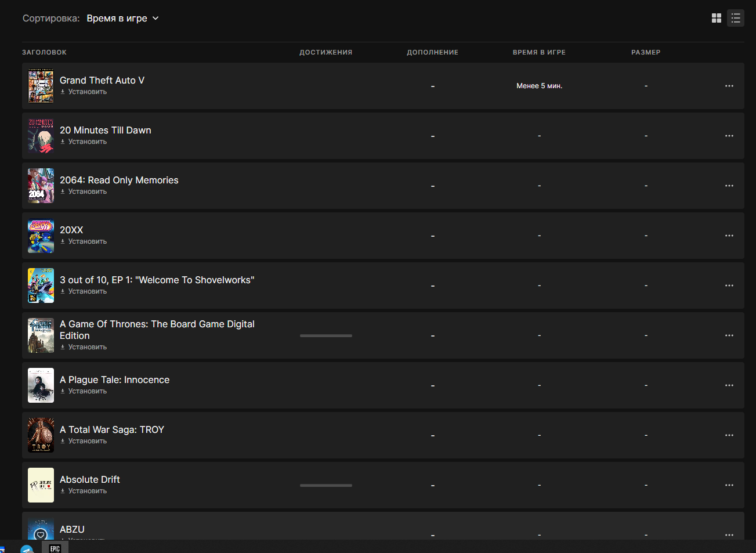Screen dimensions: 756x553
Task: Sort by the ВРЕМЯ В ИГРЕ column header
Action: pyautogui.click(x=539, y=52)
